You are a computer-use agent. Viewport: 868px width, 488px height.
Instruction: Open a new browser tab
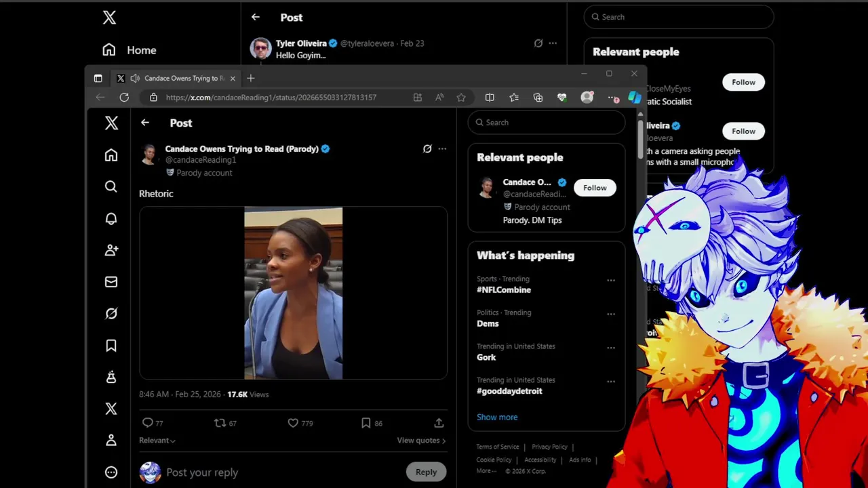[x=251, y=79]
